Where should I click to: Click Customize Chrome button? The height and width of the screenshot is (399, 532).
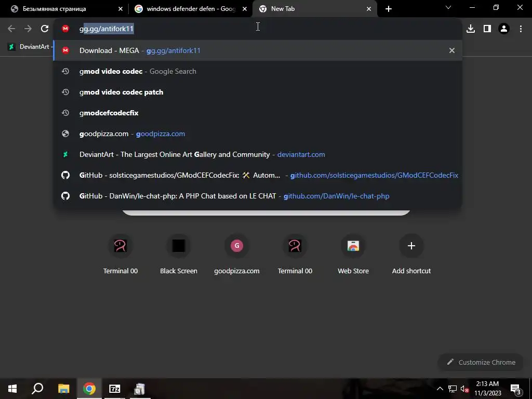[481, 362]
